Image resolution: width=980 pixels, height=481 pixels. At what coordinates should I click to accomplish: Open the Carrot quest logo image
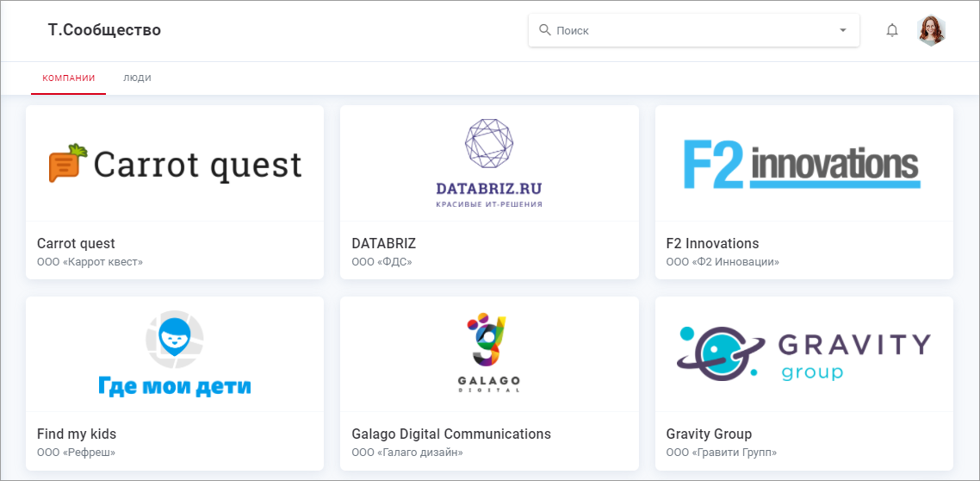click(x=175, y=164)
